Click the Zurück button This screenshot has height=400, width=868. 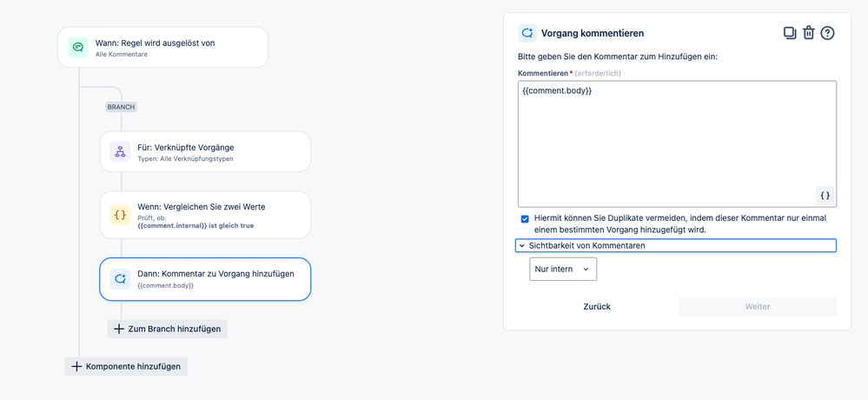click(x=597, y=306)
